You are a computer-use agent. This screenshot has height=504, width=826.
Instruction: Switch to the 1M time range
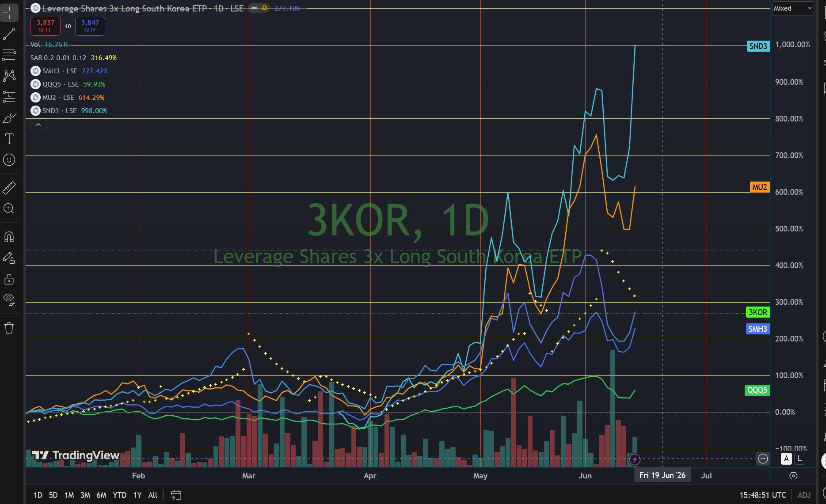pos(69,495)
